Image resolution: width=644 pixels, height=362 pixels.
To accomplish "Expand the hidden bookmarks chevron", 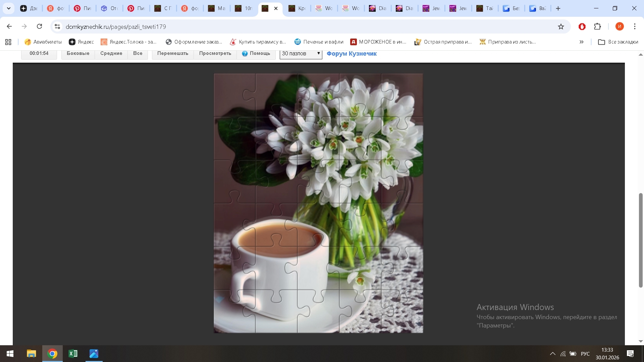I will pyautogui.click(x=581, y=42).
